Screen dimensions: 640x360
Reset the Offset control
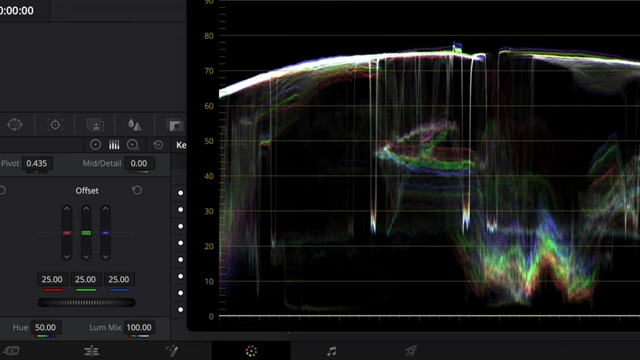point(137,190)
